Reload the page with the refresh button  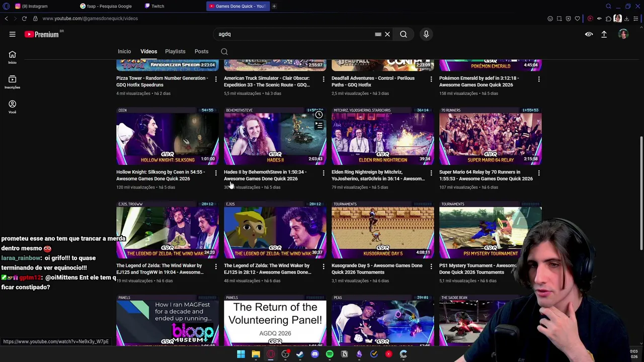(x=24, y=19)
